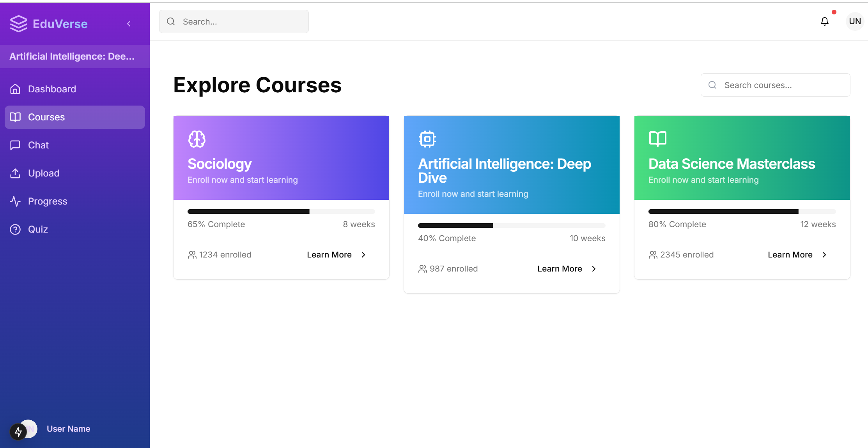868x448 pixels.
Task: Click the notification bell icon
Action: (824, 21)
